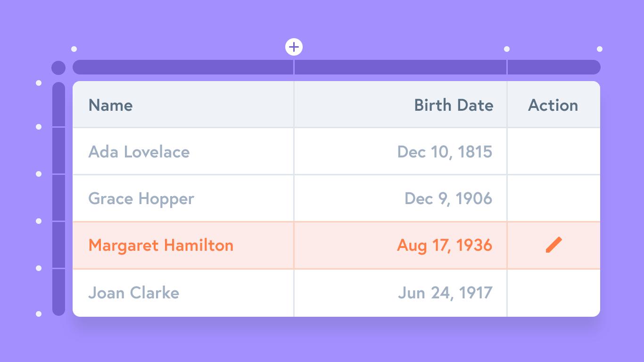Click the empty Action cell for Joan Clarke

click(553, 293)
